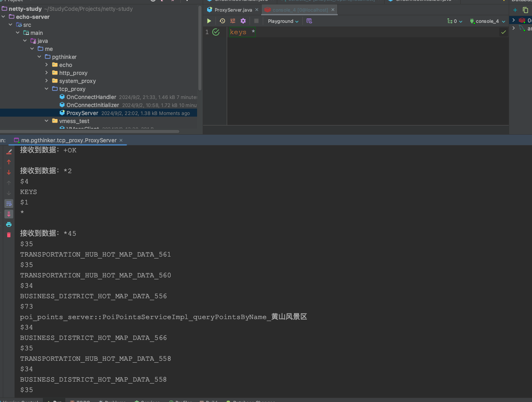This screenshot has height=402, width=532.
Task: Clear the console using the trash icon
Action: [9, 235]
